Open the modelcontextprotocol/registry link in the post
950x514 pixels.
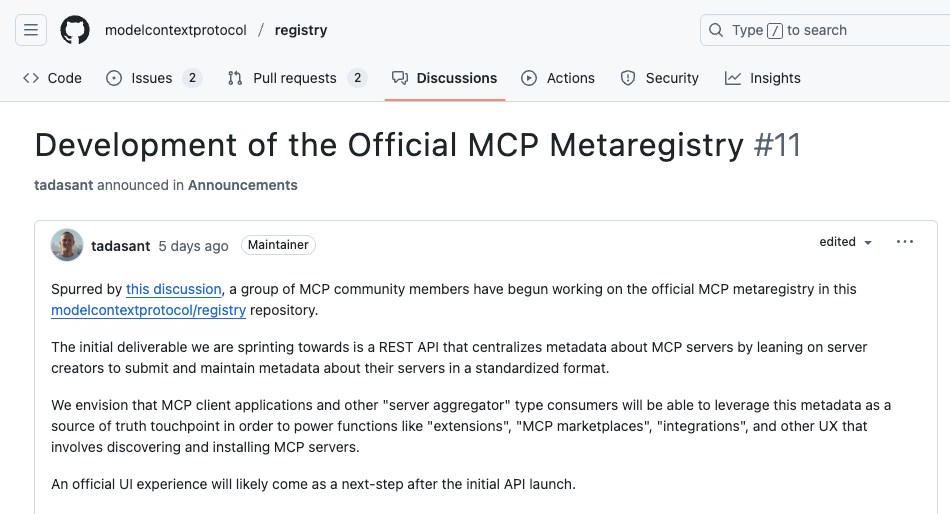click(x=148, y=310)
